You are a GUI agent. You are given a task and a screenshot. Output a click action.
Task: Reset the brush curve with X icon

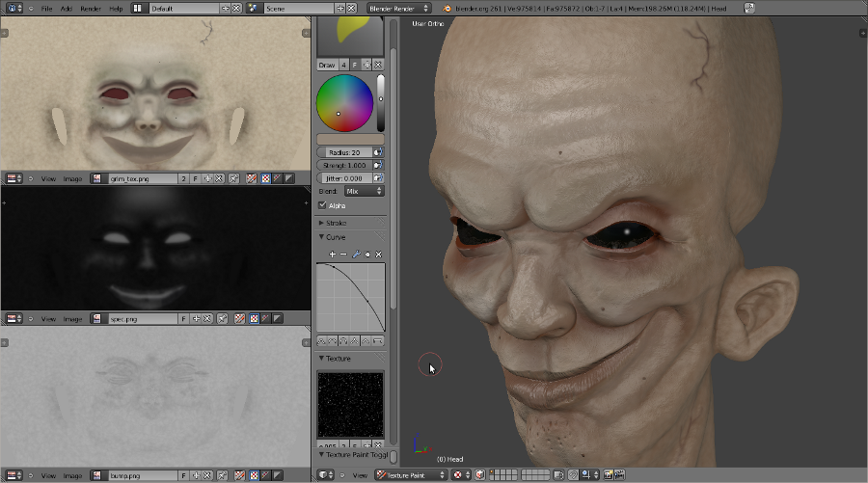point(379,255)
